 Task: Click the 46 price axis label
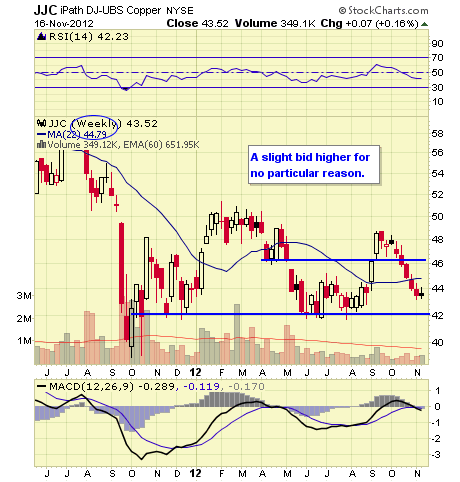click(x=437, y=263)
